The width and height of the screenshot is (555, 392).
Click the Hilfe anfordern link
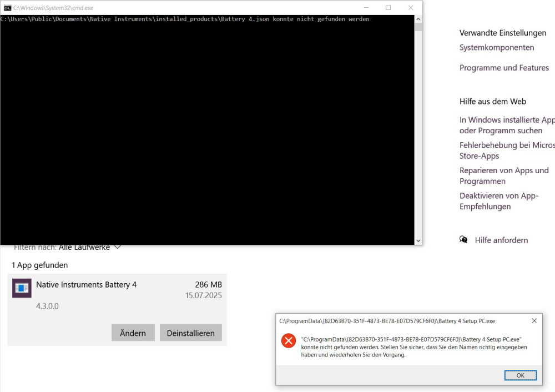point(501,240)
